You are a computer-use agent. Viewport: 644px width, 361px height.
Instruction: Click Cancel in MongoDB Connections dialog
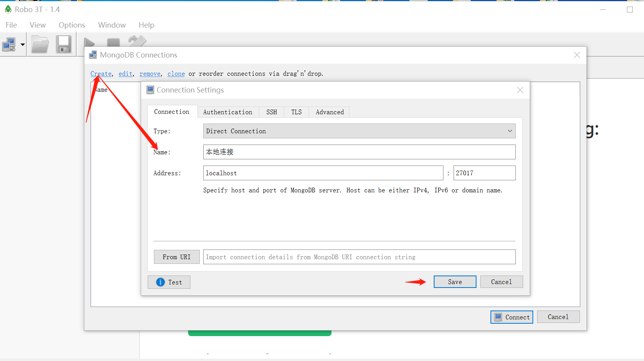(558, 317)
